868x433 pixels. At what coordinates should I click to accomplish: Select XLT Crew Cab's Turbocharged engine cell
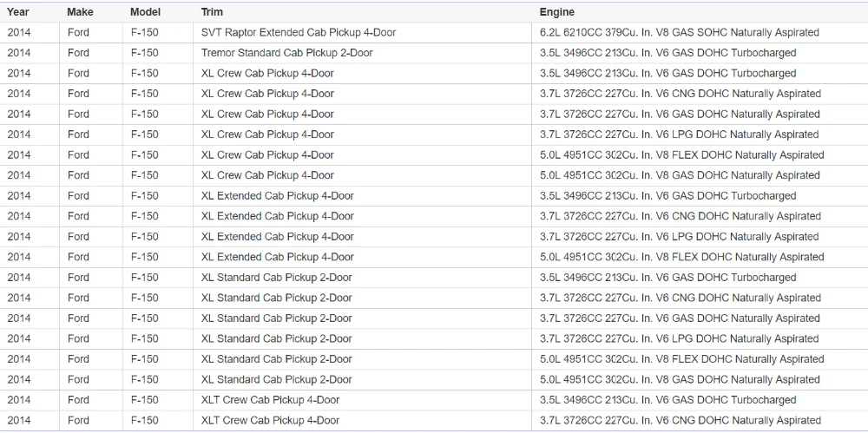coord(667,400)
